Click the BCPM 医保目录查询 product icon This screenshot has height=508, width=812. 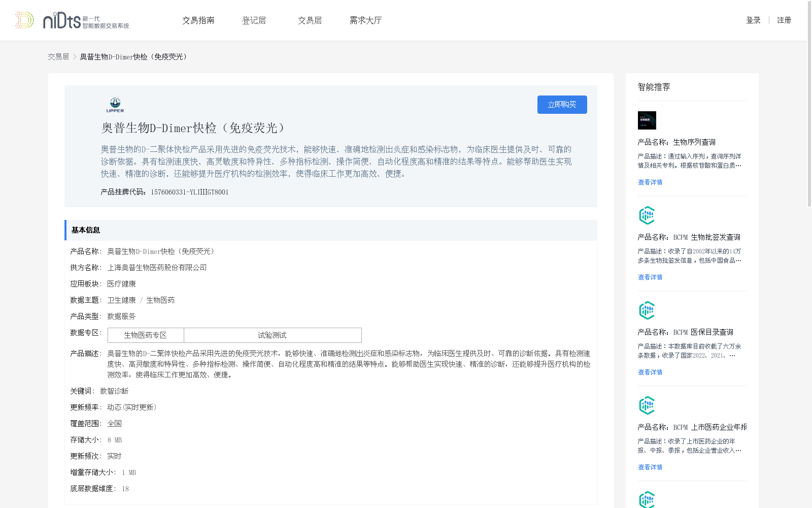pyautogui.click(x=647, y=310)
